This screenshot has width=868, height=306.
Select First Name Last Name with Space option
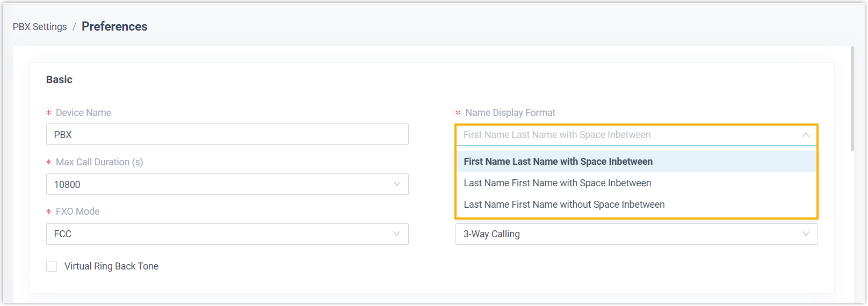[x=558, y=162]
